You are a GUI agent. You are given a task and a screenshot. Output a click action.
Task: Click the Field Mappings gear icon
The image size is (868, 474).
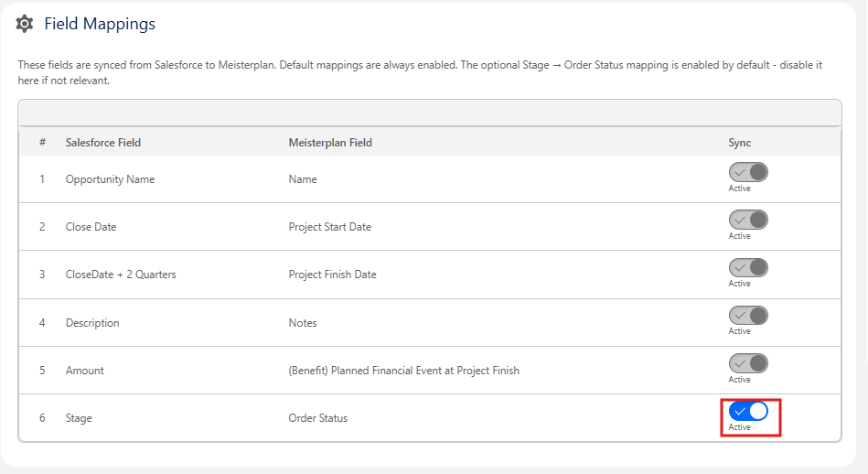(x=25, y=24)
